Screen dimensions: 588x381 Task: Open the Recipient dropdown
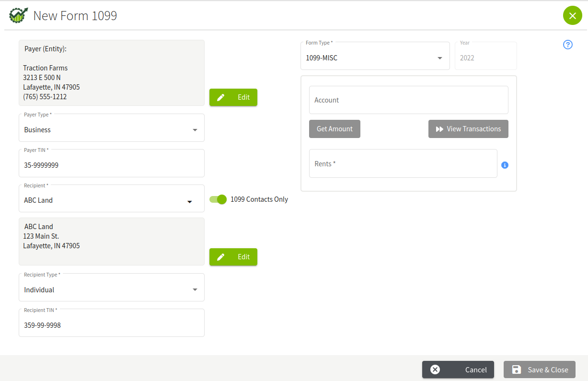[x=112, y=198]
